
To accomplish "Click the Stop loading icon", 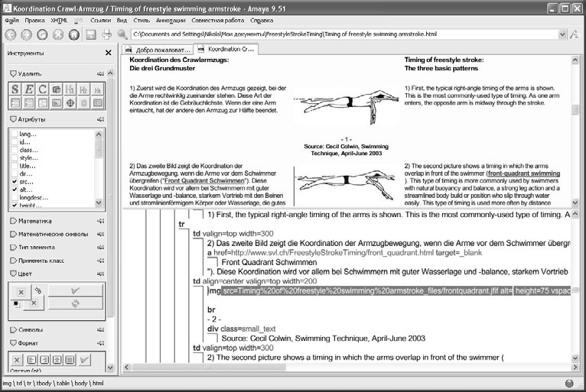I will [x=58, y=34].
